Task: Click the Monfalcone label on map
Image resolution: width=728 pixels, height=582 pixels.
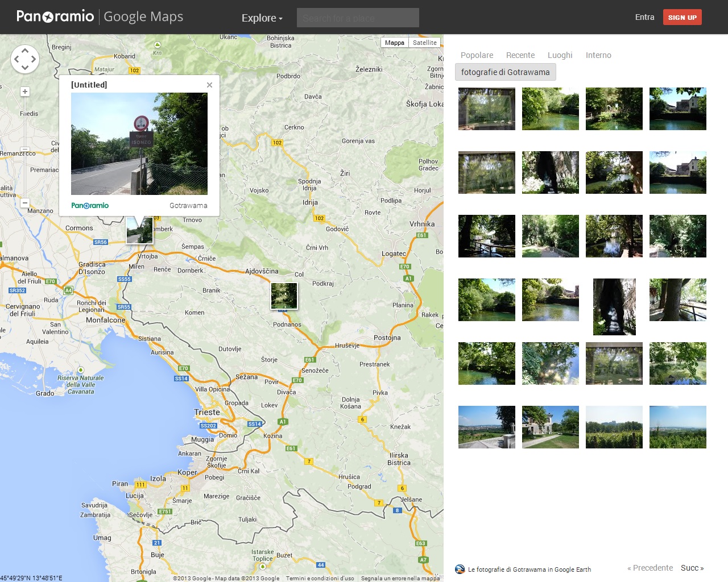Action: 106,320
